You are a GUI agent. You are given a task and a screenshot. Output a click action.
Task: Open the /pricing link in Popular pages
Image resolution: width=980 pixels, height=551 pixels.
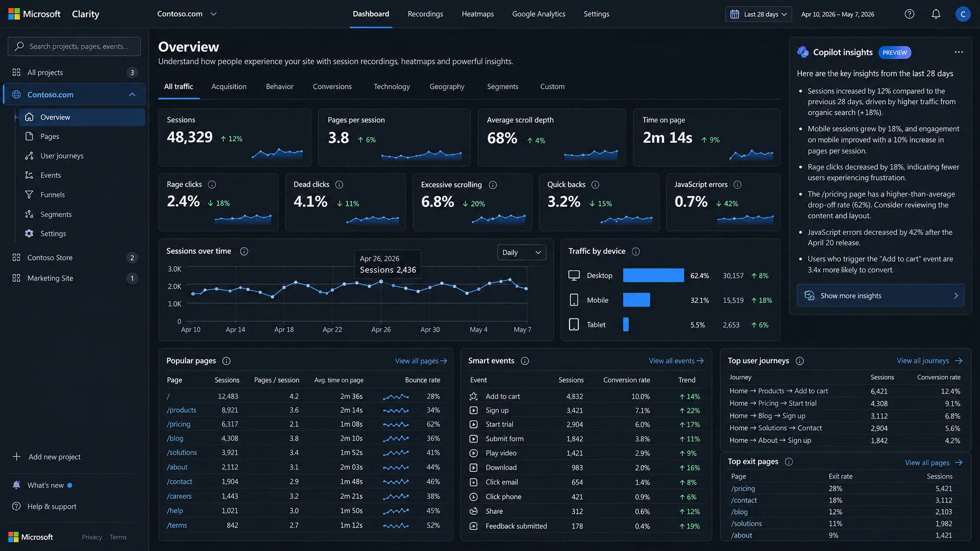pyautogui.click(x=179, y=424)
